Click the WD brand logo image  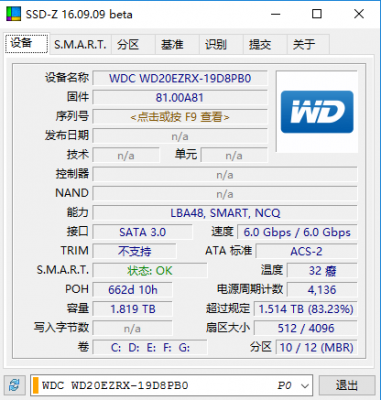317,112
